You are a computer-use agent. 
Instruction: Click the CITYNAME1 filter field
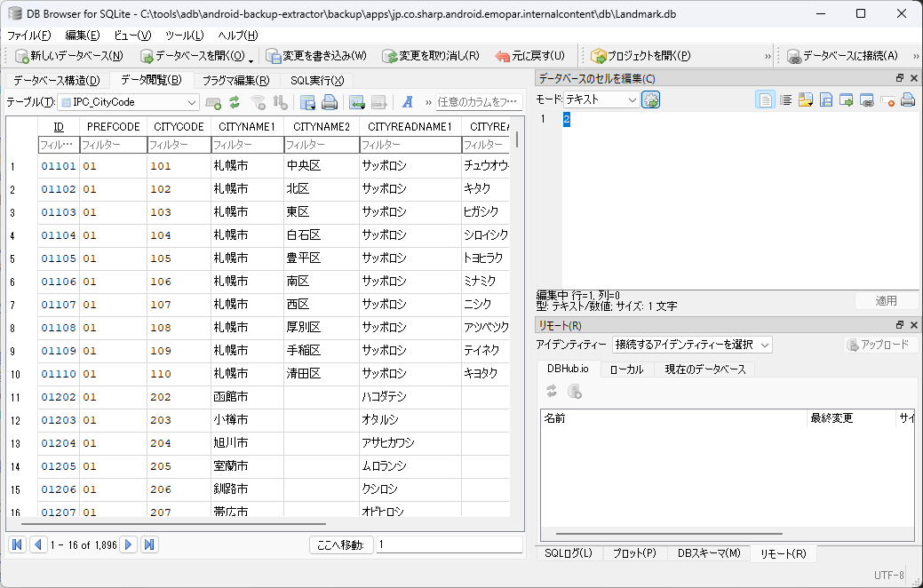(247, 145)
